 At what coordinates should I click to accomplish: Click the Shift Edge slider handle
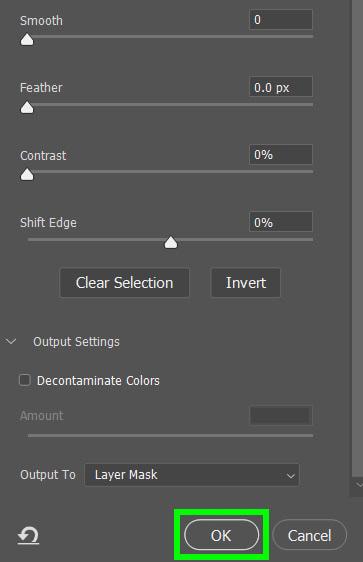pyautogui.click(x=171, y=242)
